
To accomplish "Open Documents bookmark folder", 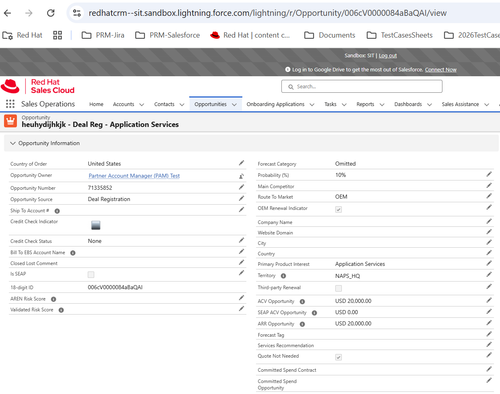I will 329,35.
